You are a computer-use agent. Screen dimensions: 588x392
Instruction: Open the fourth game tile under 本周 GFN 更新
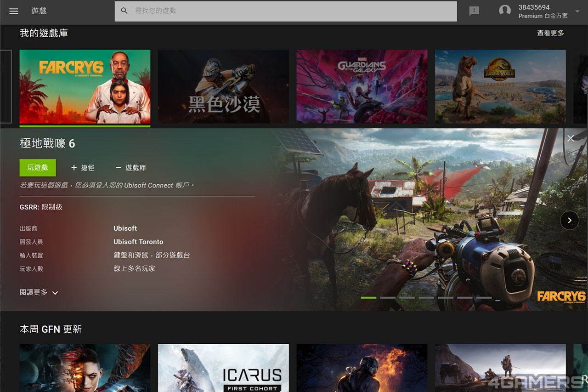[x=500, y=368]
